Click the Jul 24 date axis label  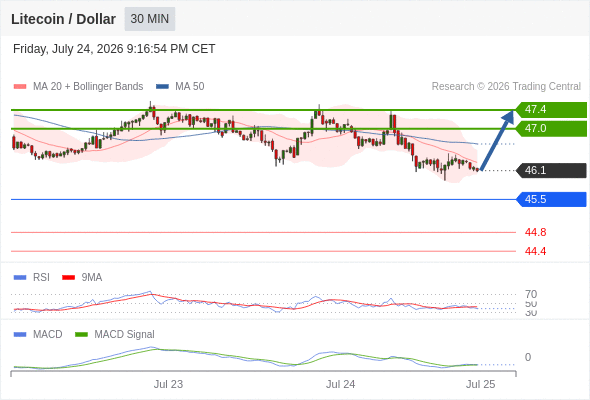(341, 384)
